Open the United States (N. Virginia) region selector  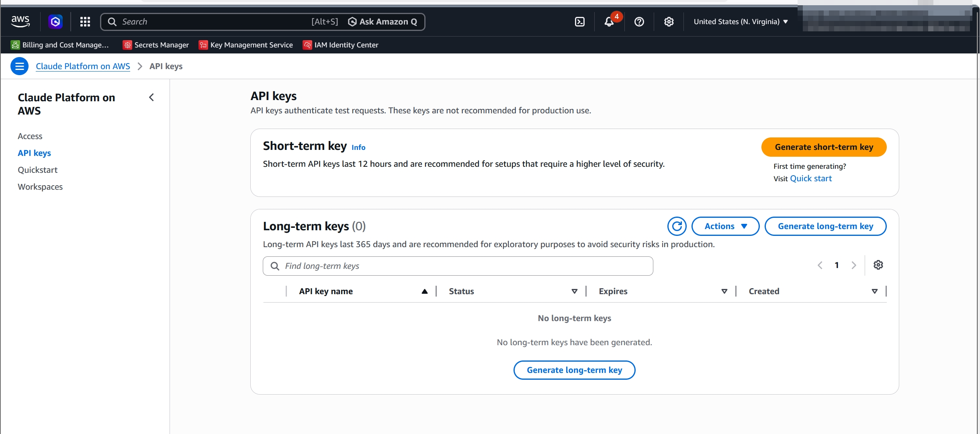coord(741,22)
